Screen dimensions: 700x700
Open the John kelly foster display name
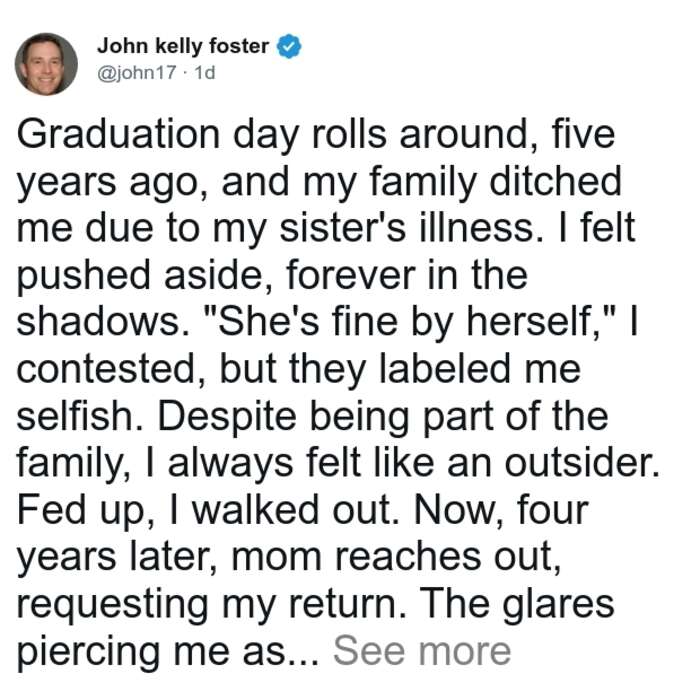click(183, 46)
